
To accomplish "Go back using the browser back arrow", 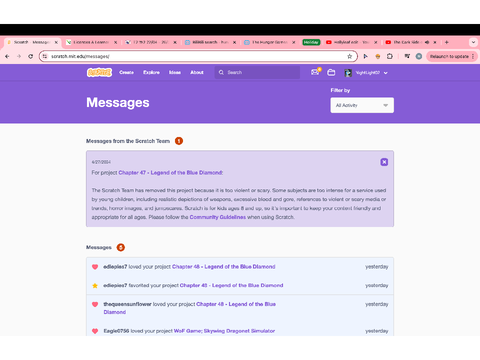I will click(7, 56).
